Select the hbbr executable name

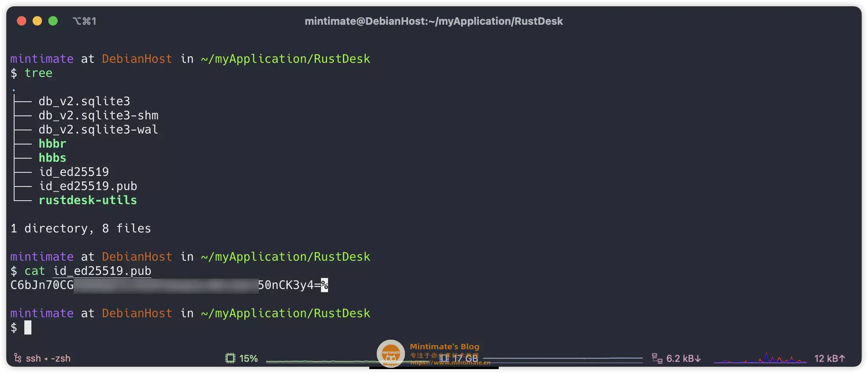coord(53,144)
